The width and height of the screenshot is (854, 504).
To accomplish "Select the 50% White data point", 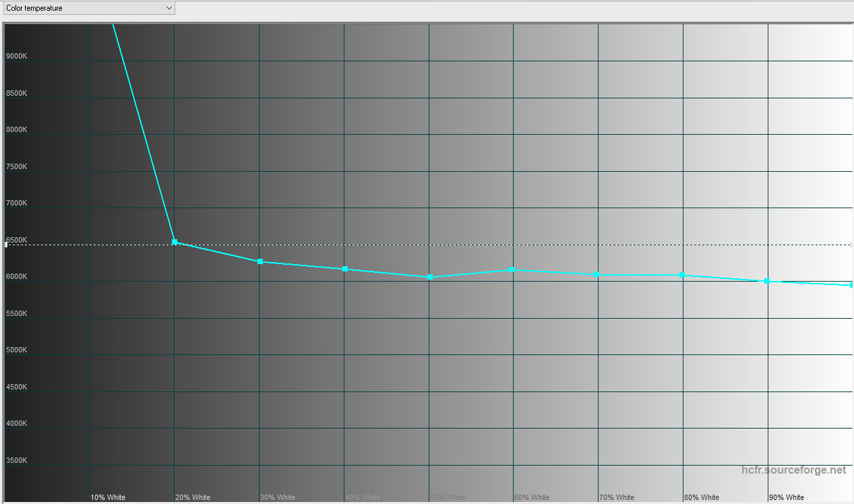I will [430, 277].
